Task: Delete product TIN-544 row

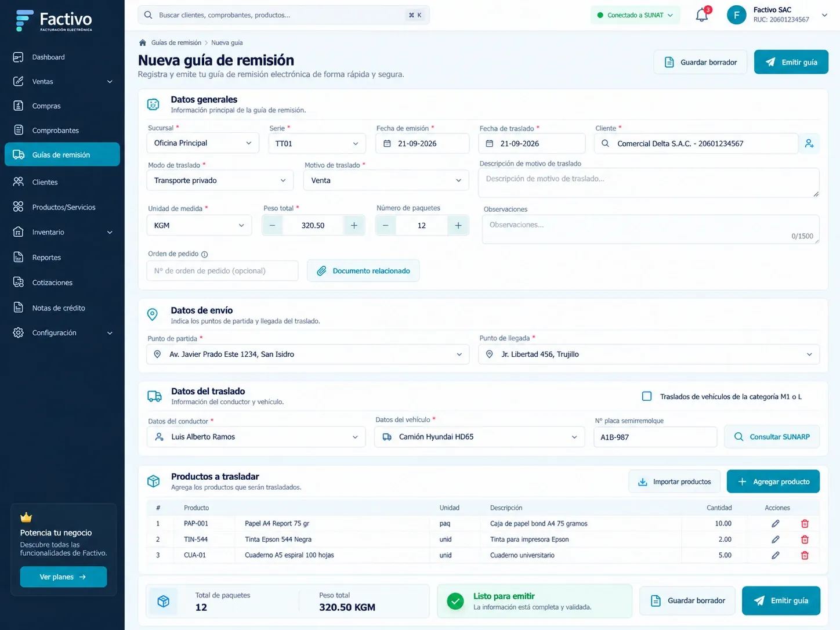Action: (805, 540)
